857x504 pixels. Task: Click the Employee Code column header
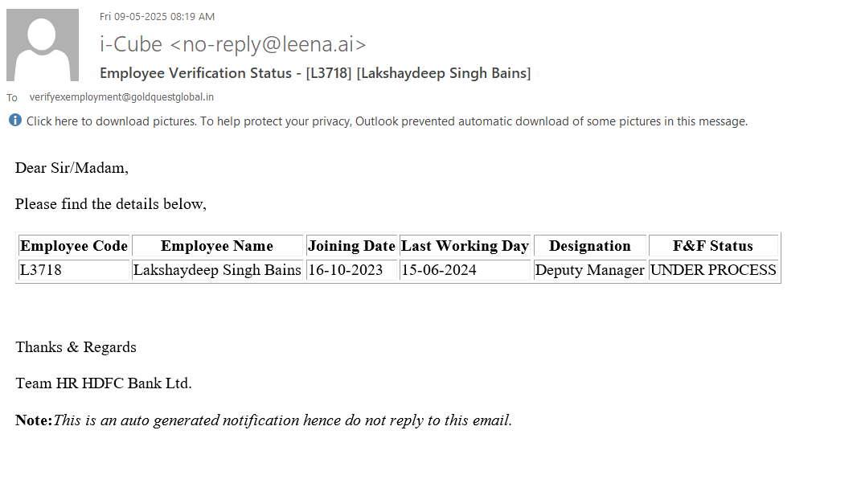[x=74, y=246]
